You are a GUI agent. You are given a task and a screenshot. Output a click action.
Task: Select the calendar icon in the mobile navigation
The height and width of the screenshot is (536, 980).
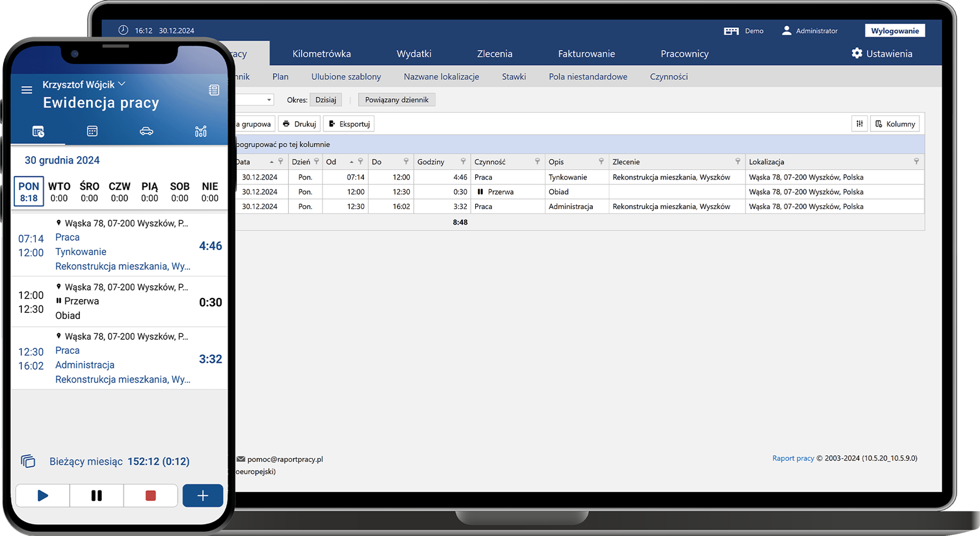pyautogui.click(x=92, y=130)
